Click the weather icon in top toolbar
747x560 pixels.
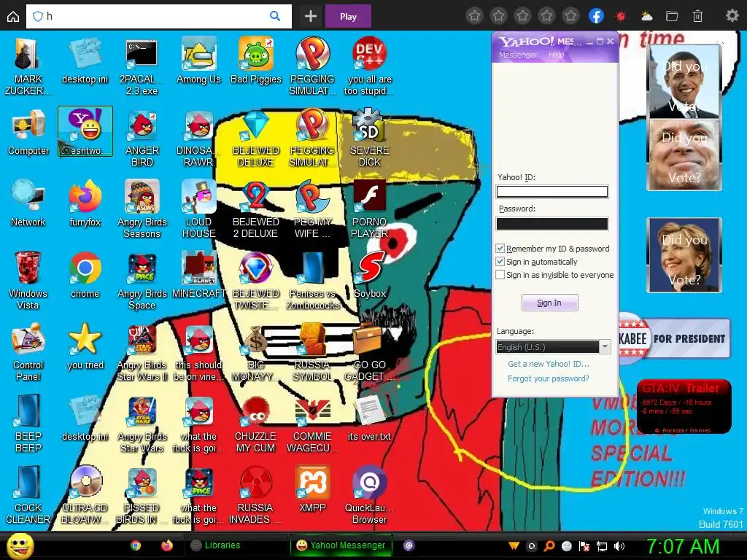646,16
